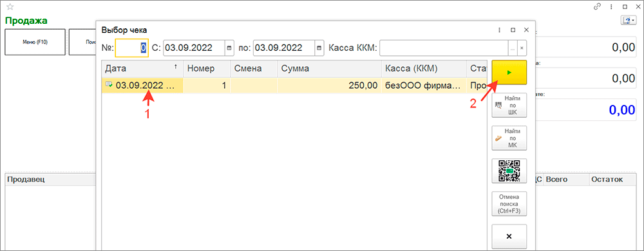Click the QR code scan button
644x251 pixels.
[x=509, y=171]
